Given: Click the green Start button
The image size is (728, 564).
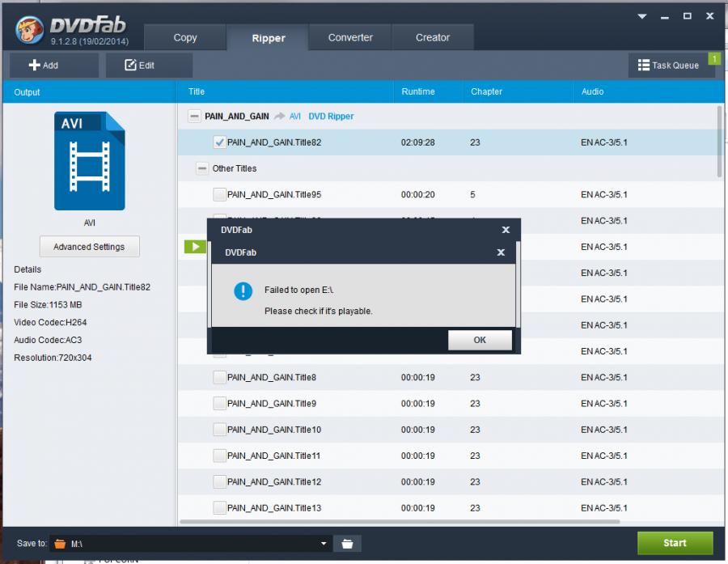Looking at the screenshot, I should coord(675,543).
